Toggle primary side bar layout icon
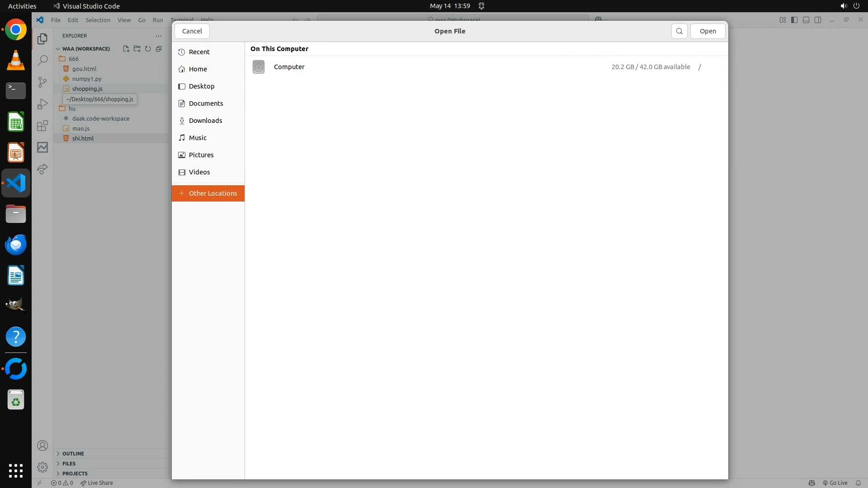The height and width of the screenshot is (488, 868). [x=794, y=20]
